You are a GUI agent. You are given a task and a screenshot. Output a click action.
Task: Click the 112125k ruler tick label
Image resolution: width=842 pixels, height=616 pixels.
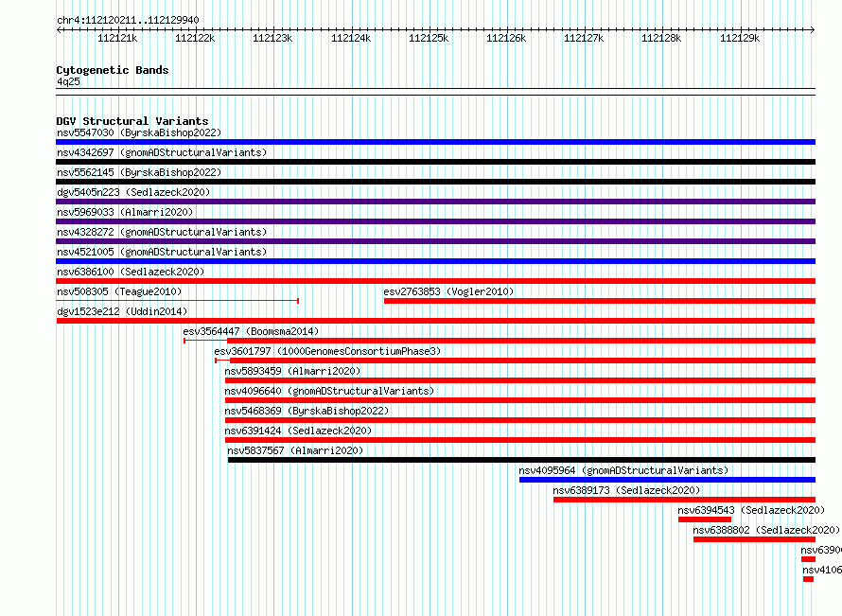coord(429,38)
